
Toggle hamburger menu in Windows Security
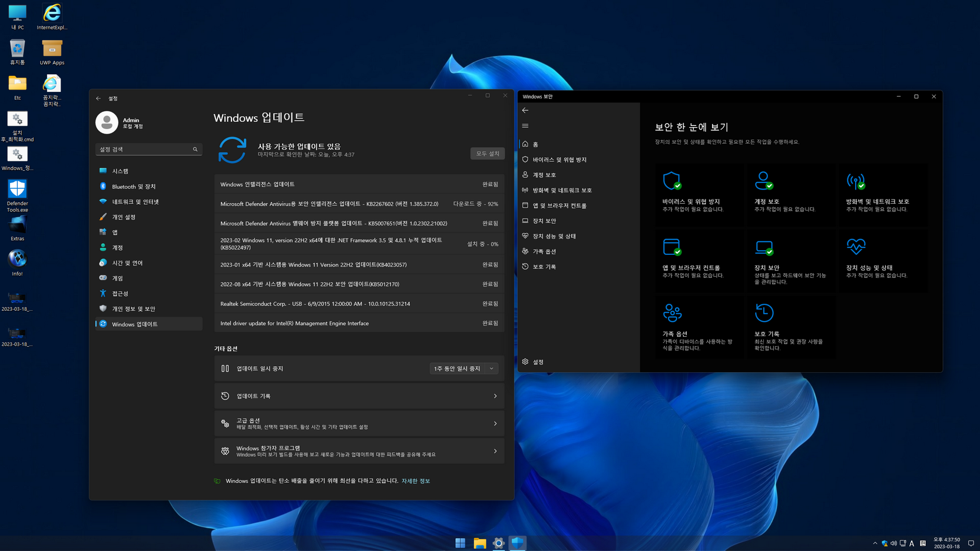(x=525, y=125)
